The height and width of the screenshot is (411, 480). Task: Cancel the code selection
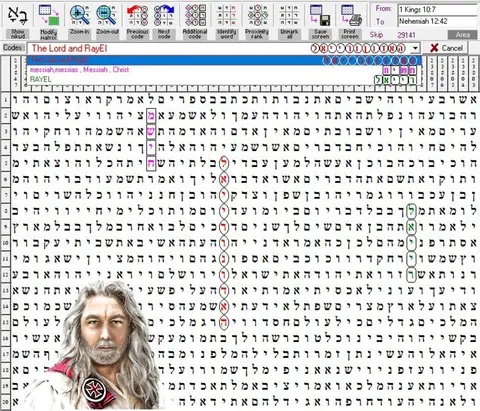(446, 48)
